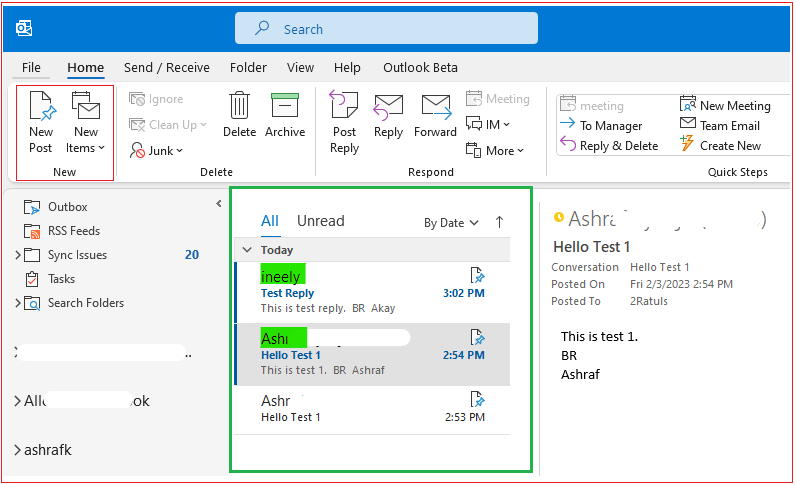Click post icon on the 2:54 PM message
Viewport: 796px width, 485px height.
pyautogui.click(x=477, y=337)
